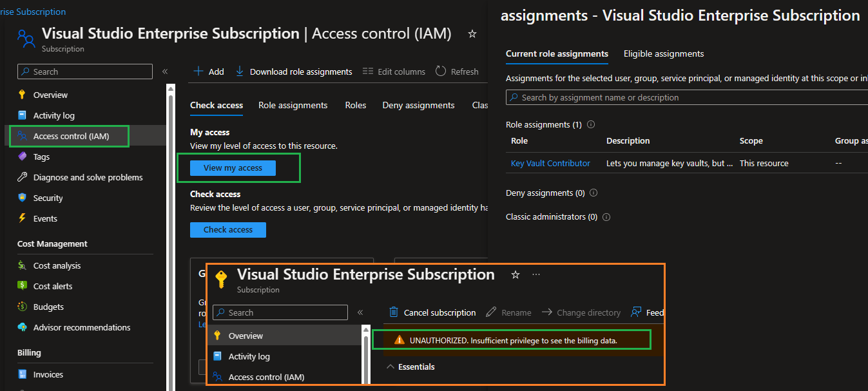Open the Roles tab
This screenshot has height=391, width=868.
[x=355, y=105]
